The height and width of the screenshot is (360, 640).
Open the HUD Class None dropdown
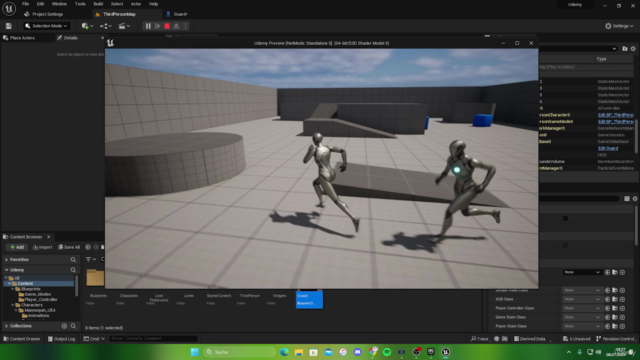[x=581, y=299]
